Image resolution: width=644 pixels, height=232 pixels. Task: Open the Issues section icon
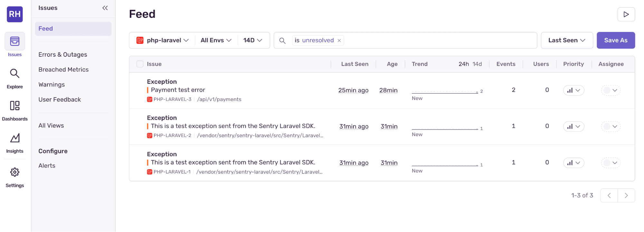click(x=15, y=41)
